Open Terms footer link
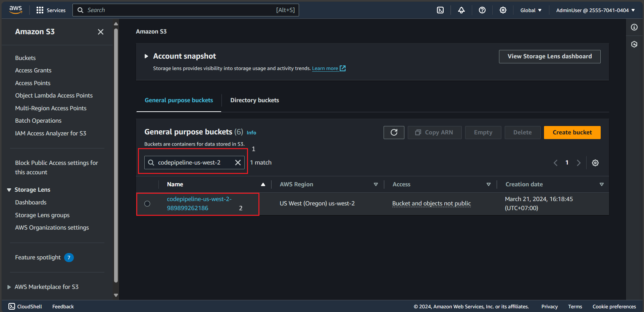 tap(575, 306)
